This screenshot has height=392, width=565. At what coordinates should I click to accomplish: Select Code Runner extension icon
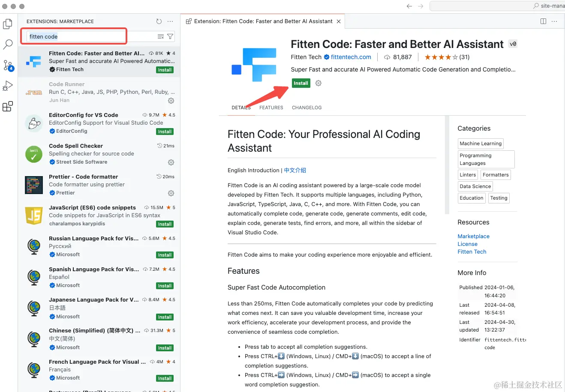point(34,93)
